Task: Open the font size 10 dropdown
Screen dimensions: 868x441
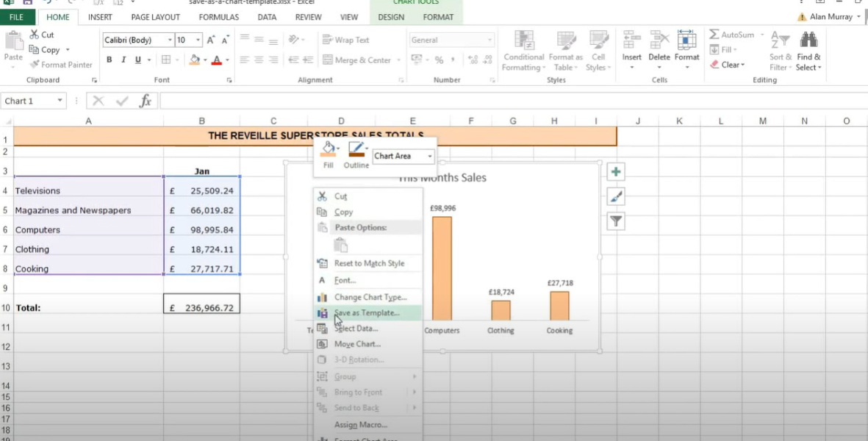Action: 198,40
